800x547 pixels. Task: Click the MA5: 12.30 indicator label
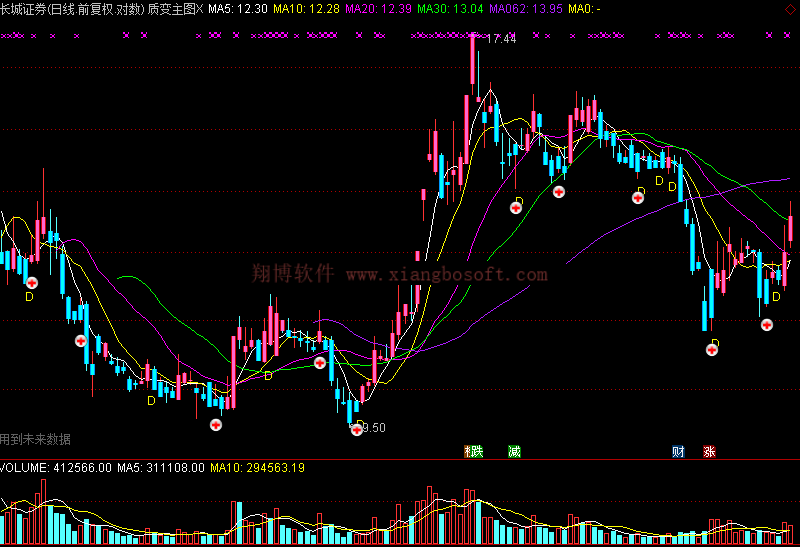(x=237, y=9)
